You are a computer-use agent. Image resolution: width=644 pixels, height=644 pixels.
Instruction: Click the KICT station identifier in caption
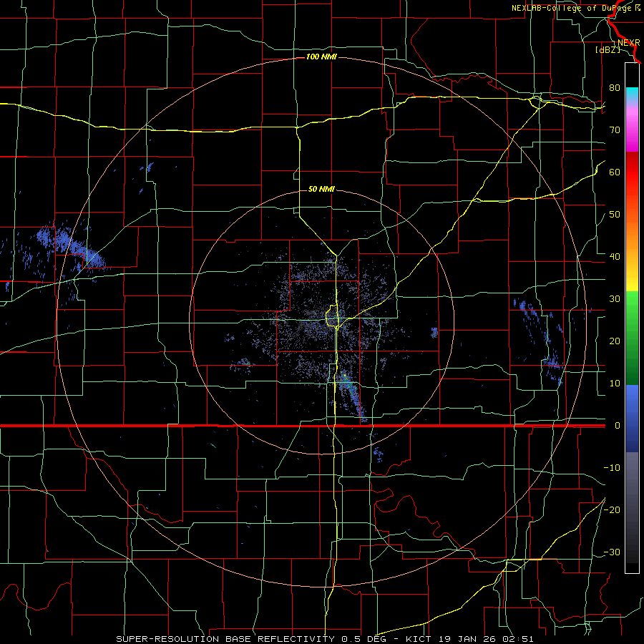point(419,639)
